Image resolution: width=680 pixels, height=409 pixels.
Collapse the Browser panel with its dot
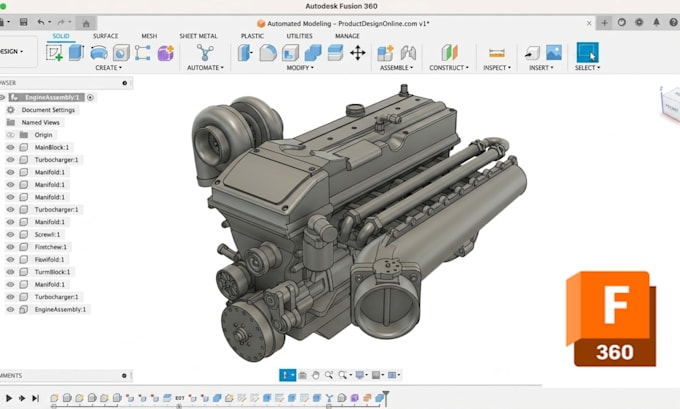click(124, 83)
